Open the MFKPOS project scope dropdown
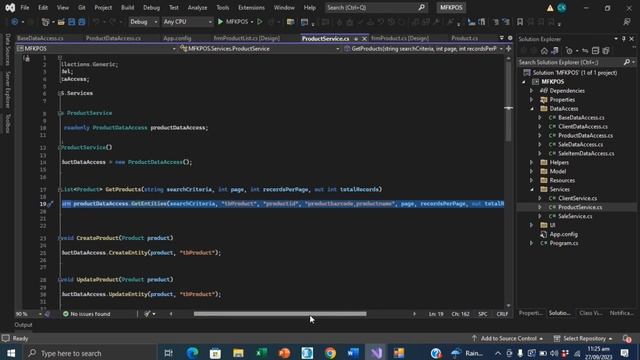The width and height of the screenshot is (640, 360). tap(96, 49)
